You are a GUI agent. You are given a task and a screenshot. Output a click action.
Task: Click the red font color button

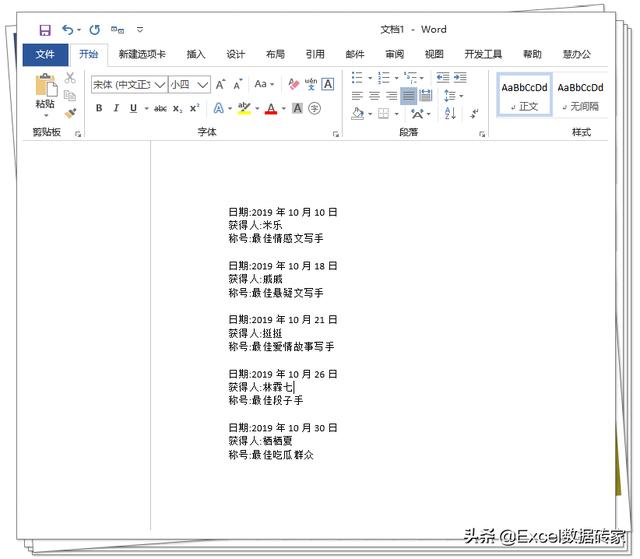pos(270,108)
